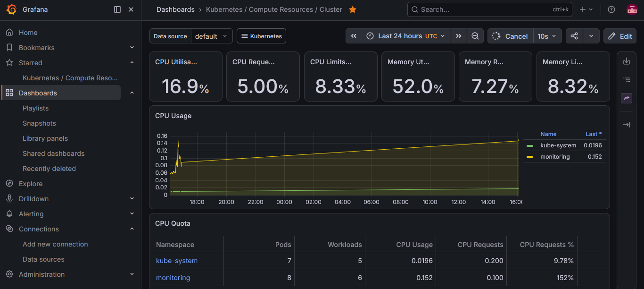The height and width of the screenshot is (289, 644).
Task: Open starred Kubernetes / Compute Resources dashboard link
Action: click(70, 78)
